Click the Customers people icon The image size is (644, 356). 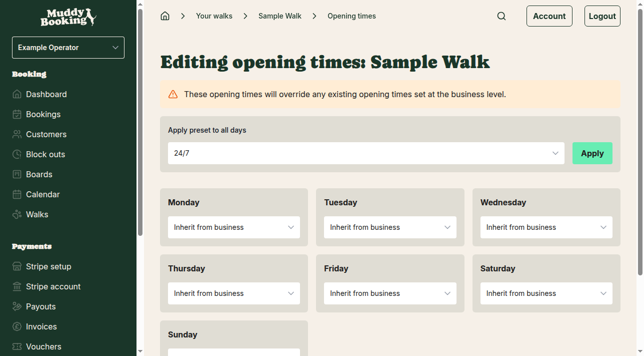pos(17,134)
